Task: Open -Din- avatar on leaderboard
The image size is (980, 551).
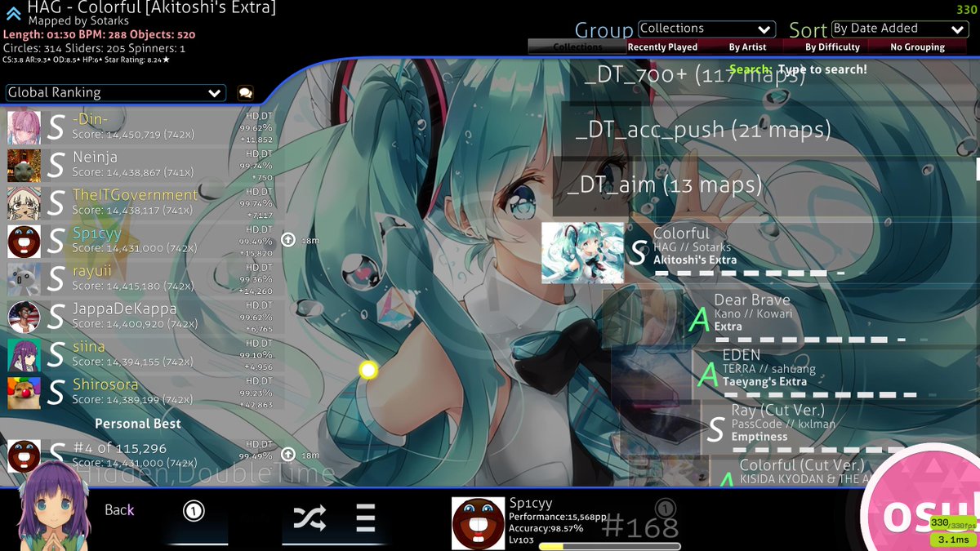Action: pyautogui.click(x=24, y=128)
